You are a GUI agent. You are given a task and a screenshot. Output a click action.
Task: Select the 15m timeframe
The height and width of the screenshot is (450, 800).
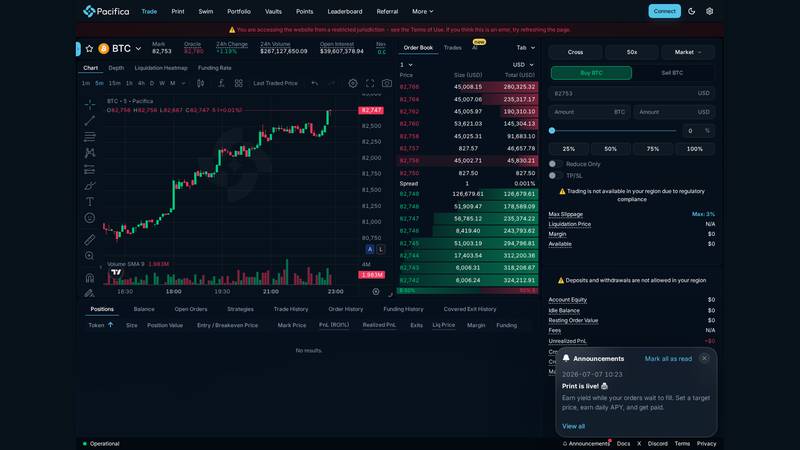pos(115,83)
